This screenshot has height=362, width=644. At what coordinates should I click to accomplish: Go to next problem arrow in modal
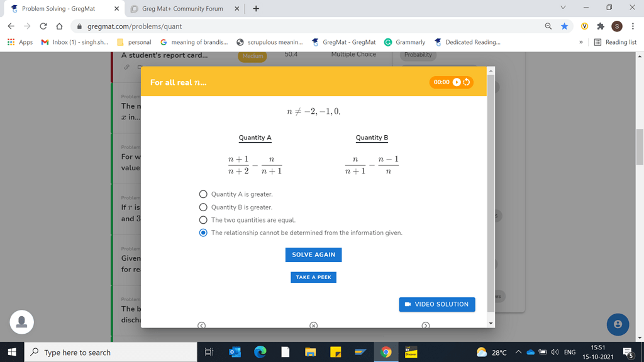(426, 325)
